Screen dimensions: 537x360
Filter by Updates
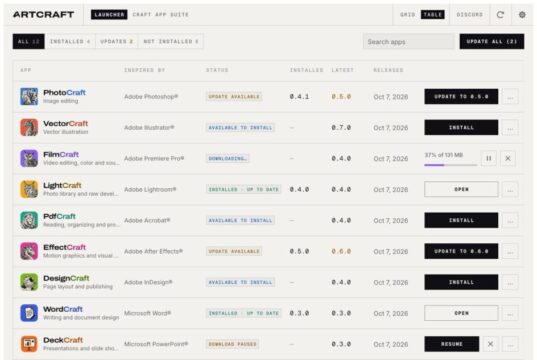(117, 41)
